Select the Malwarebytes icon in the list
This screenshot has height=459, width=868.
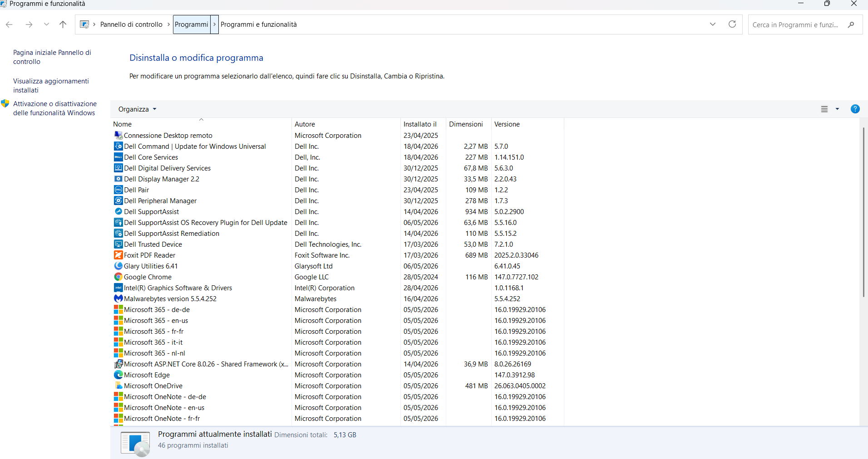[118, 298]
